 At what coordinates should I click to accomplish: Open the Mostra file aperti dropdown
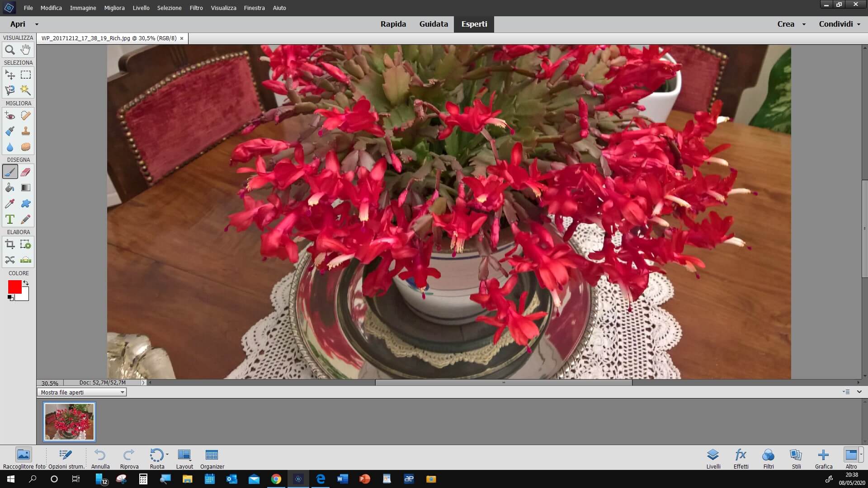81,392
